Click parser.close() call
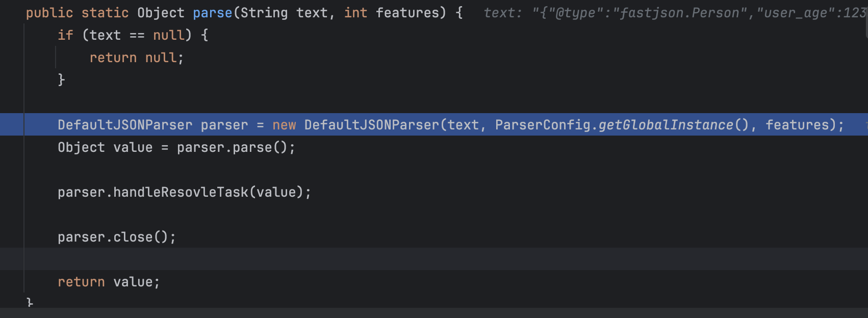The image size is (868, 318). coord(116,237)
